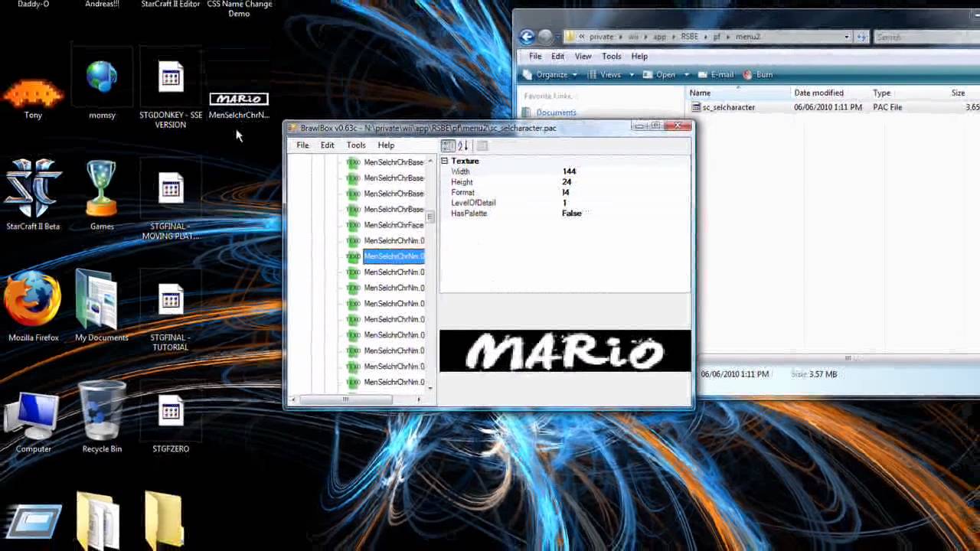This screenshot has height=551, width=980.
Task: Open Explorer's Help menu
Action: [639, 57]
